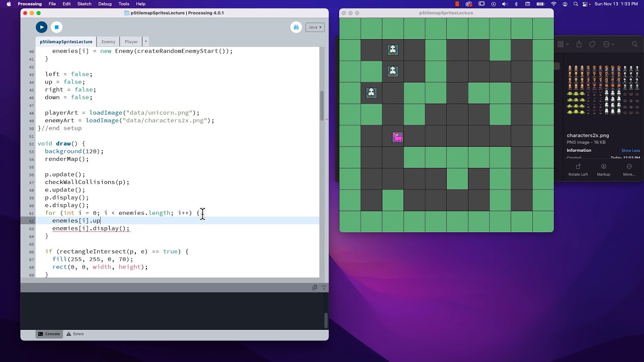Click the console collapse icon

click(x=325, y=288)
